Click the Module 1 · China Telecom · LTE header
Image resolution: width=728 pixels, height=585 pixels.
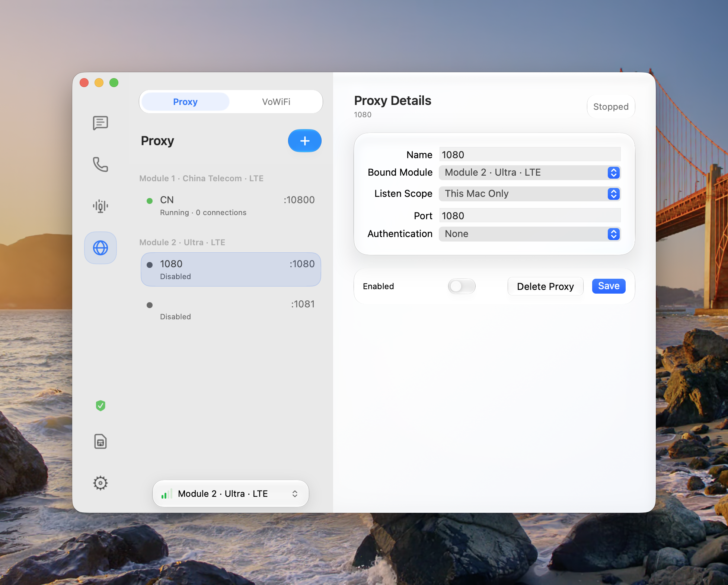[x=201, y=179]
